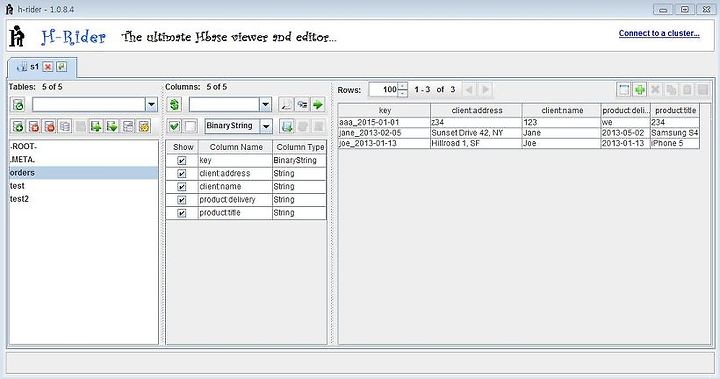Image resolution: width=720 pixels, height=379 pixels.
Task: Open the columns filter dropdown
Action: pos(265,105)
